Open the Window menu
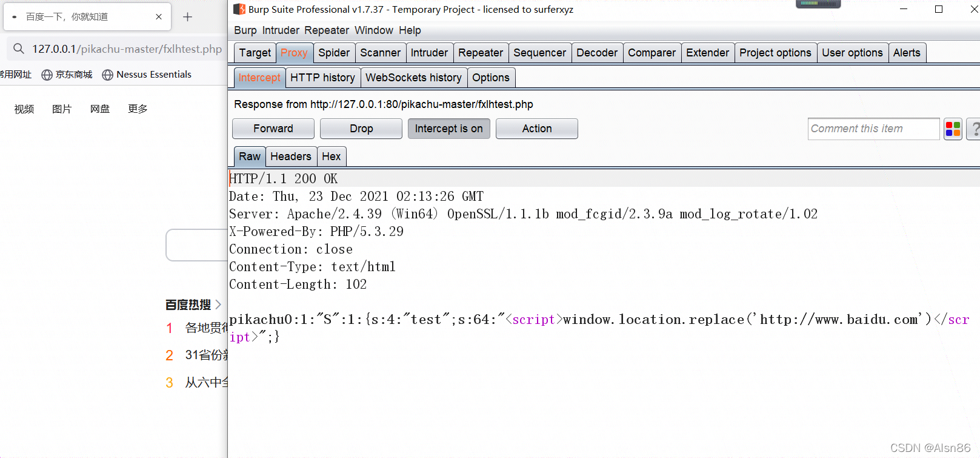The width and height of the screenshot is (980, 458). click(374, 30)
